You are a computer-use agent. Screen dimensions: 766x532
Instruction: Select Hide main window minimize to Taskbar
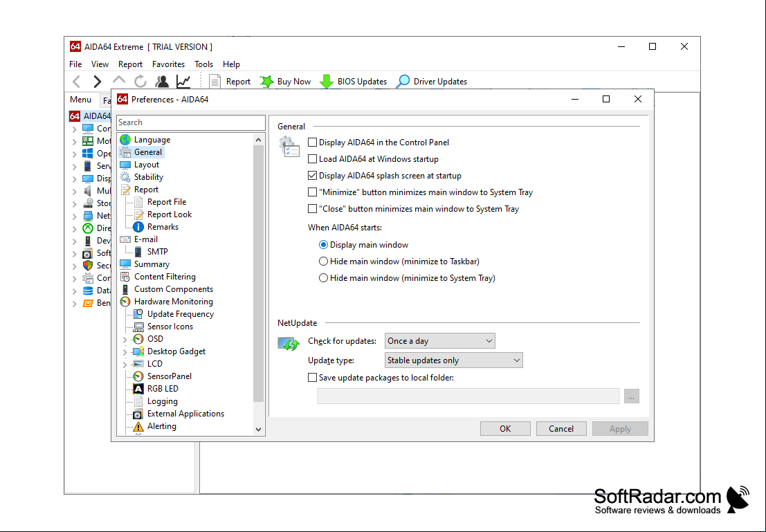coord(323,262)
